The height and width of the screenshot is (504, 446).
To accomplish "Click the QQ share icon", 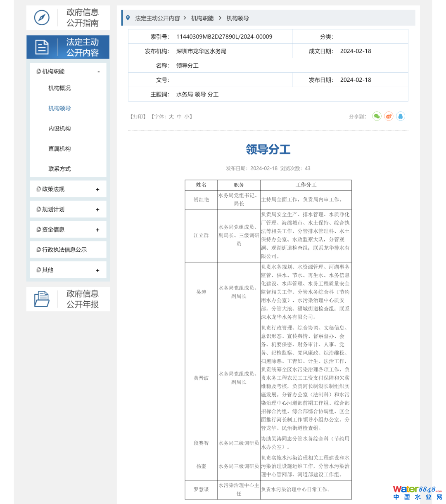I will coord(401,116).
